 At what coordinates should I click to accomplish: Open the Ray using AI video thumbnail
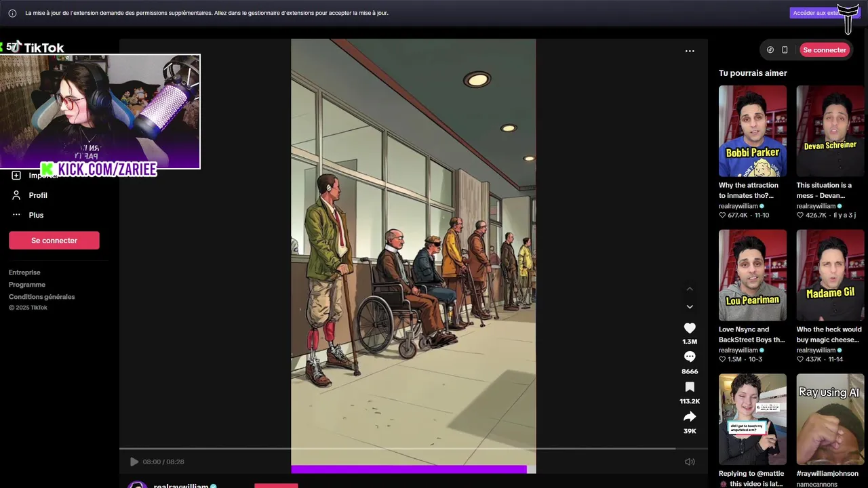(830, 420)
